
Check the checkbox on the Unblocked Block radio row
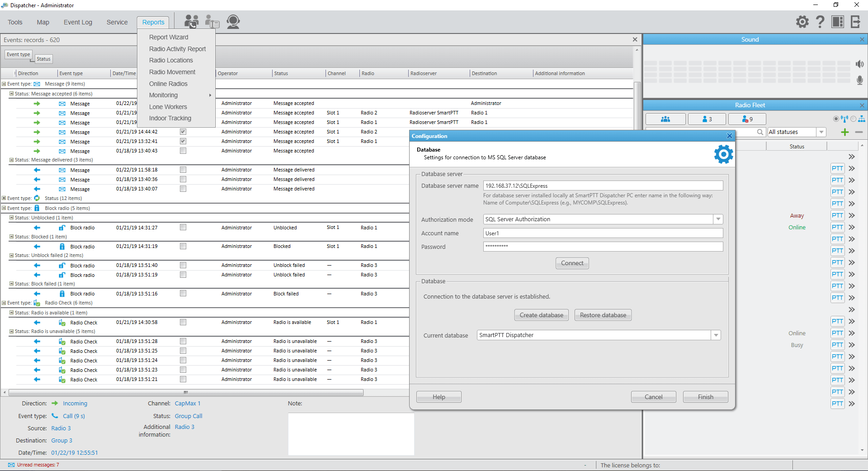[183, 228]
